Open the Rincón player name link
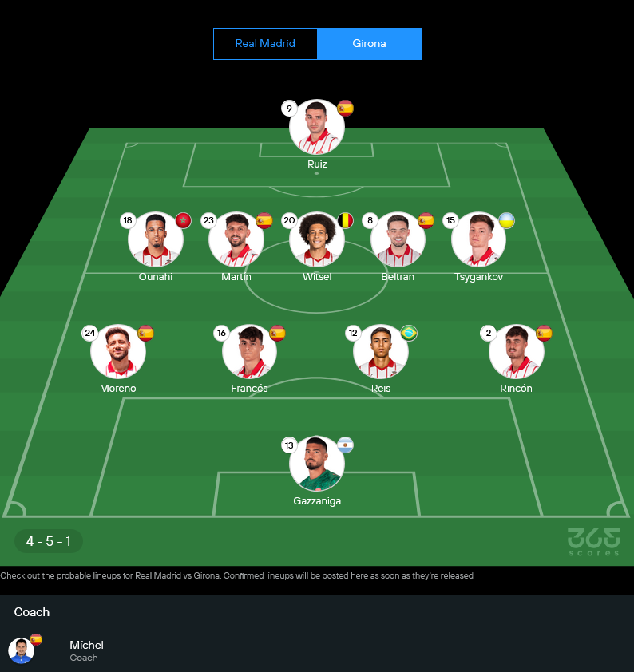 click(x=516, y=389)
